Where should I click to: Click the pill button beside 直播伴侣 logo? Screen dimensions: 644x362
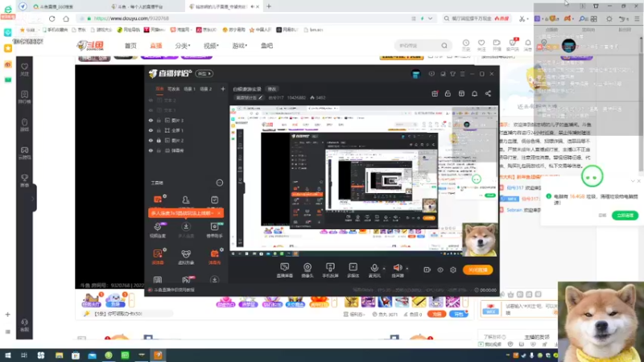pyautogui.click(x=204, y=73)
